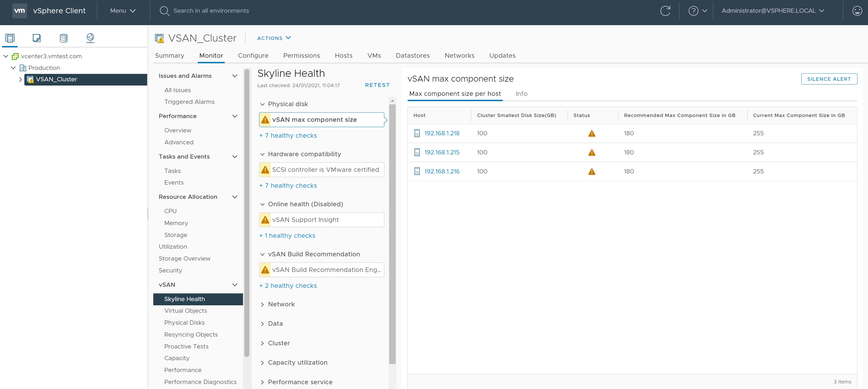Click the smiley feedback icon
This screenshot has width=868, height=389.
click(857, 11)
